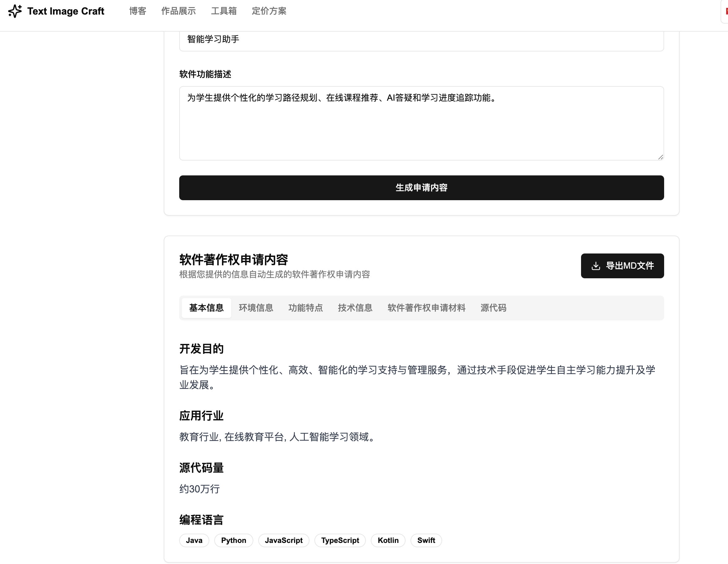This screenshot has height=564, width=728.
Task: Open the 博客 navigation menu item
Action: point(138,11)
